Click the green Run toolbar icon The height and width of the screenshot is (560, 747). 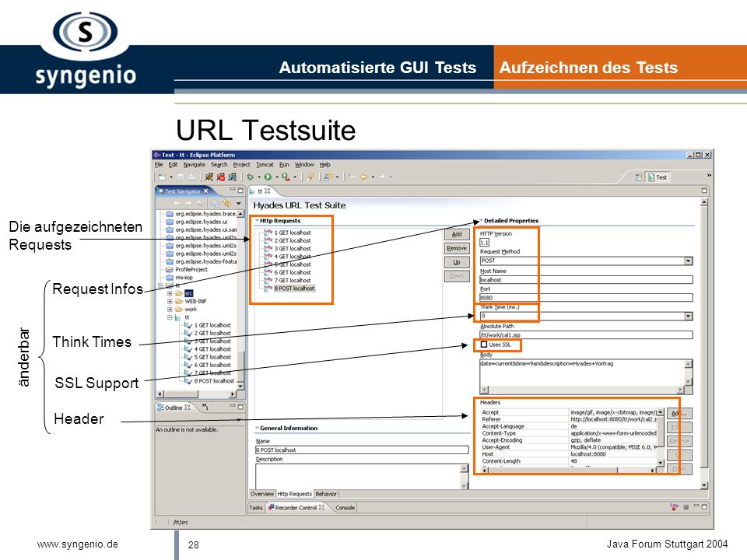pos(268,177)
